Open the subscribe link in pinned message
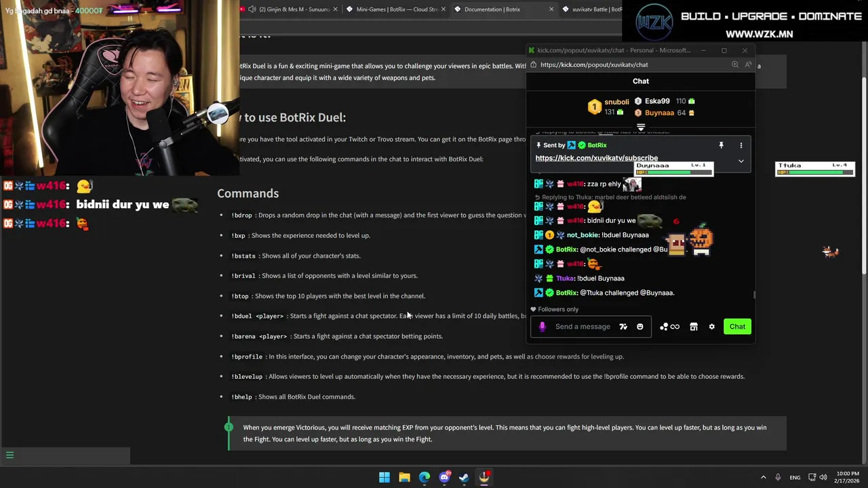868x488 pixels. tap(597, 158)
